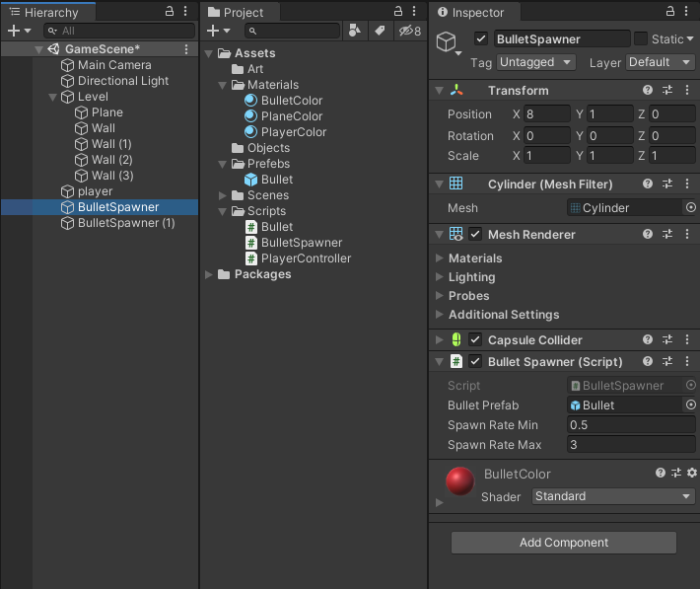The image size is (700, 589).
Task: Open Bullet Spawner script help icon
Action: point(648,361)
